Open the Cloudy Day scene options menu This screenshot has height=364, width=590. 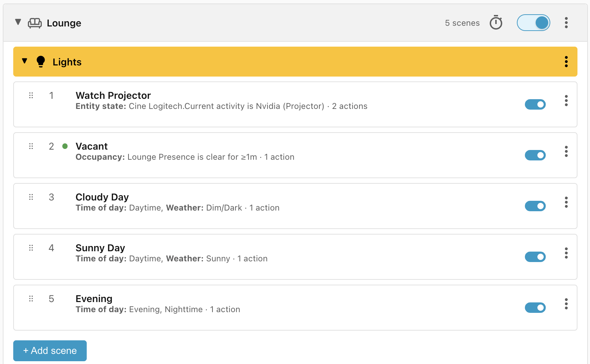click(x=566, y=202)
